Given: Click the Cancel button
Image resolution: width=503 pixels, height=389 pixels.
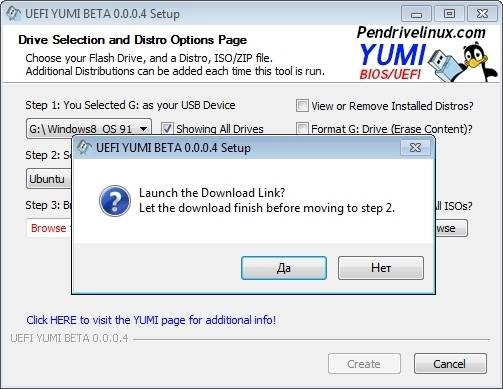Looking at the screenshot, I should point(450,364).
